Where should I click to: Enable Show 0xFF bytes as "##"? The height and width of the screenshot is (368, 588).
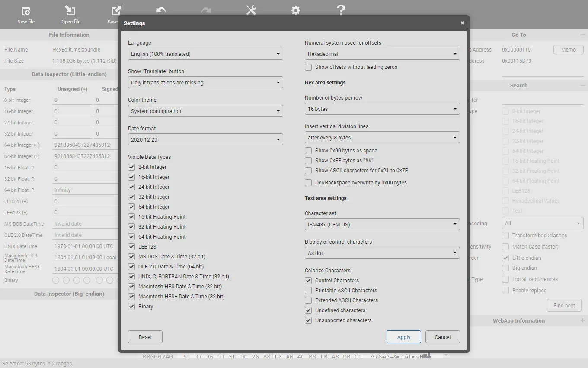308,161
